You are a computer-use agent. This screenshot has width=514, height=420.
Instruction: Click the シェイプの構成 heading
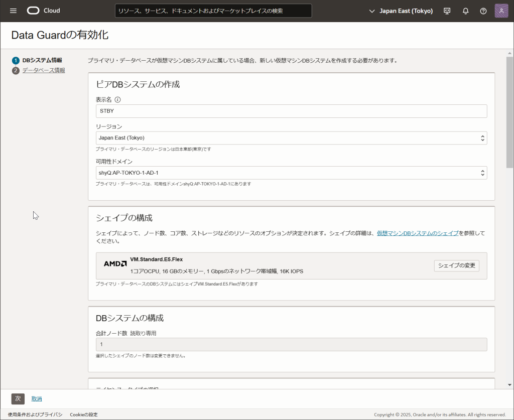tap(124, 218)
